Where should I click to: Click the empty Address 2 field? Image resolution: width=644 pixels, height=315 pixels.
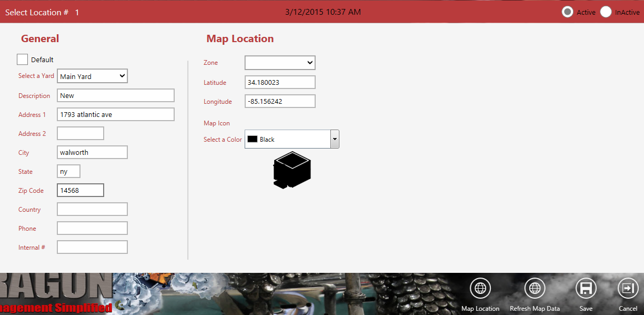coord(80,133)
